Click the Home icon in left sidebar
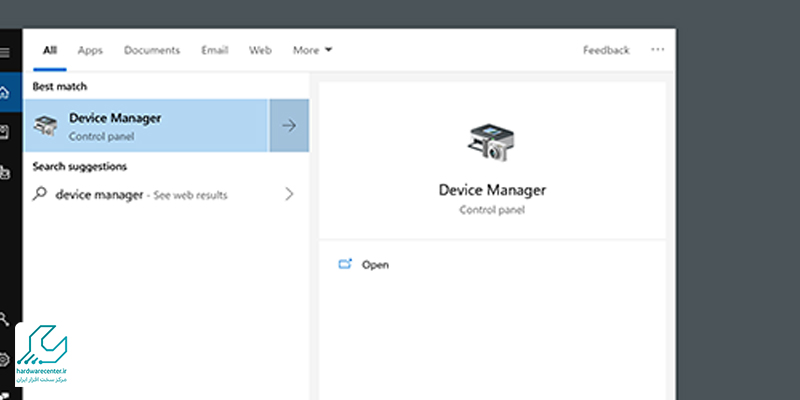The image size is (800, 400). (4, 92)
